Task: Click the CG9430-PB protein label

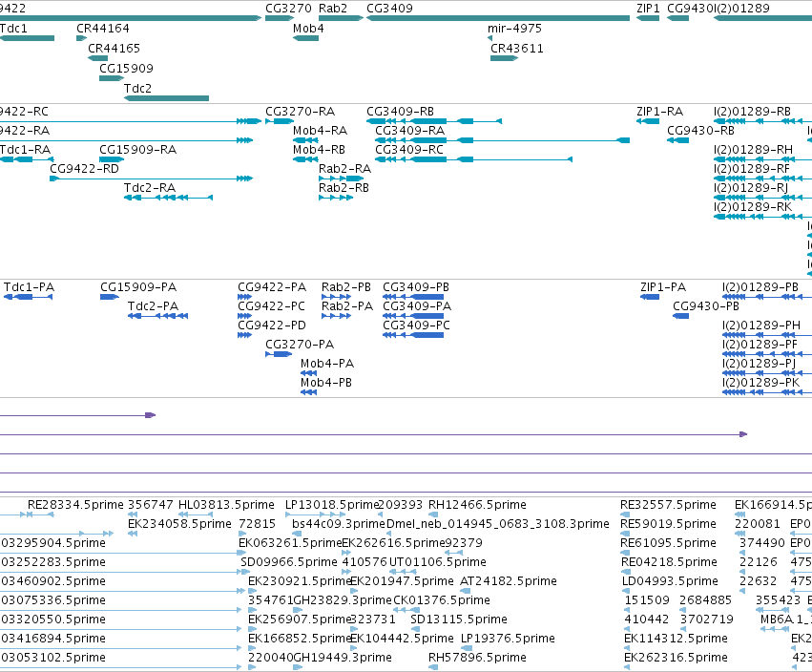Action: point(706,306)
